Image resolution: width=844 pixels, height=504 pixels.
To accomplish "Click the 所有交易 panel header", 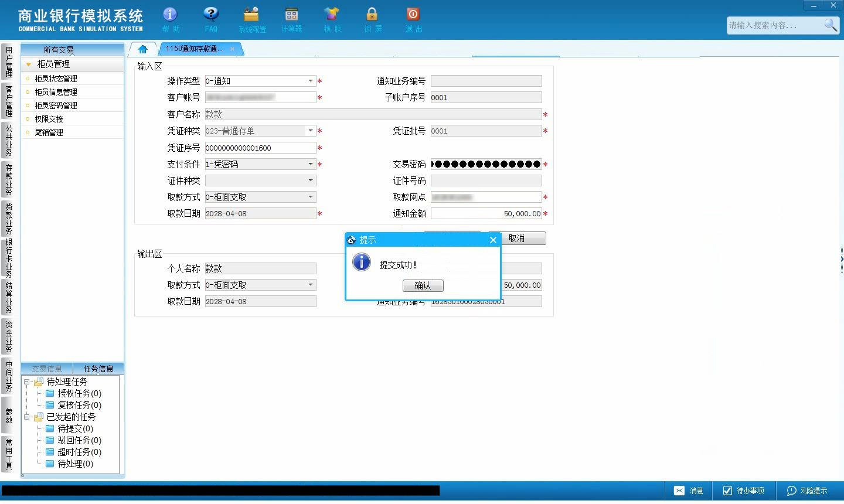I will (72, 50).
